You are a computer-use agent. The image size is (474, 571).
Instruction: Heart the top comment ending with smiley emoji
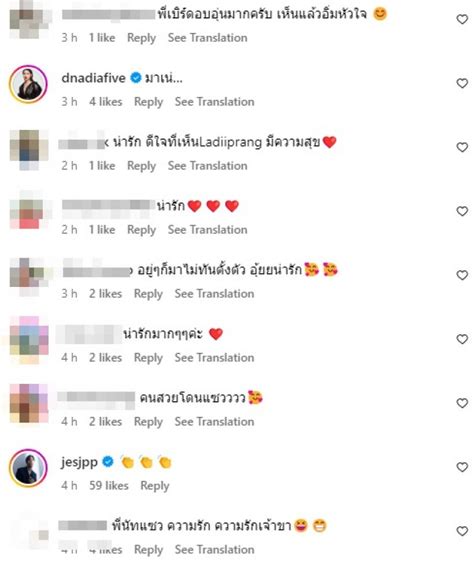(x=462, y=19)
